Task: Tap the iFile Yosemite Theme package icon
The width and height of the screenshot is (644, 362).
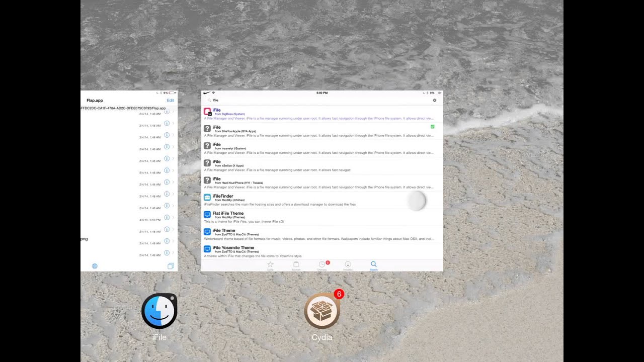Action: pyautogui.click(x=207, y=249)
